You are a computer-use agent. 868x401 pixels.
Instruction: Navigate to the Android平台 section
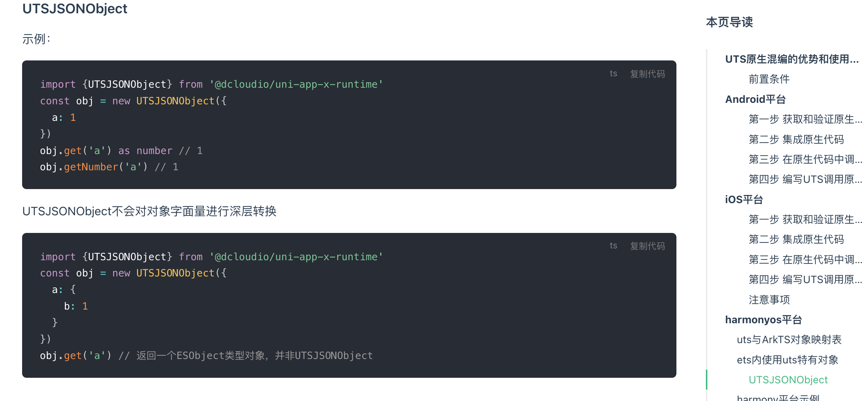[755, 100]
